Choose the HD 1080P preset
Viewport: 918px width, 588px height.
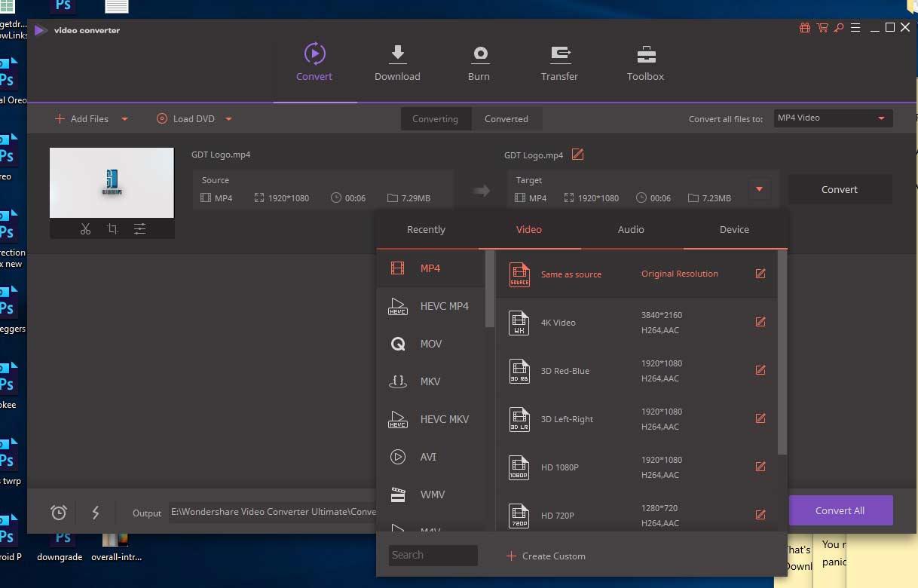(x=636, y=467)
